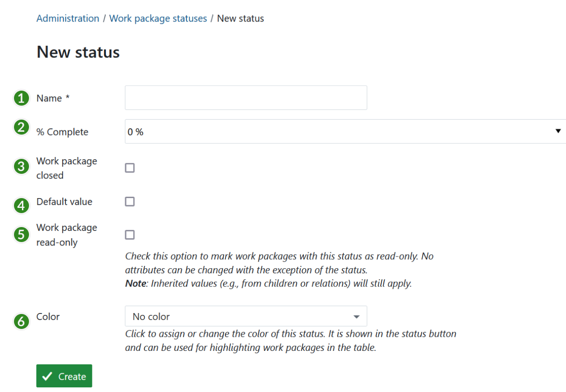Click the green number 3 badge

click(x=21, y=166)
